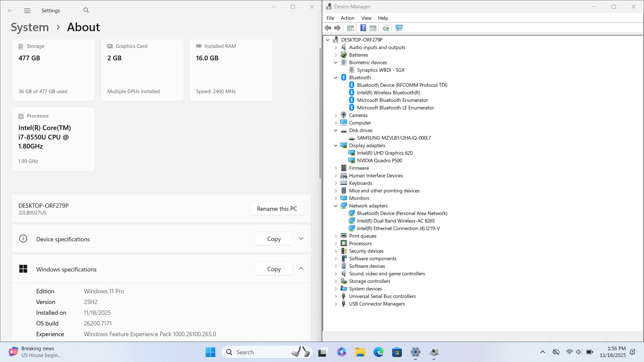Select the NVIDIA Quadro P500 device
The image size is (644, 362).
[x=379, y=161]
